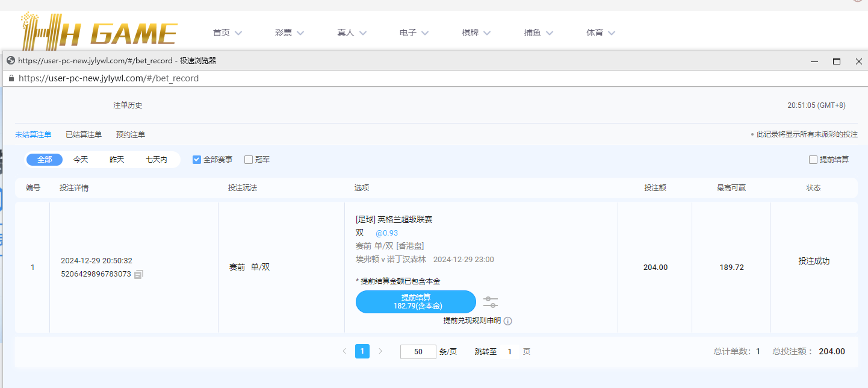The height and width of the screenshot is (388, 868).
Task: Uncheck the 全部赛事 checkbox
Action: (x=197, y=160)
